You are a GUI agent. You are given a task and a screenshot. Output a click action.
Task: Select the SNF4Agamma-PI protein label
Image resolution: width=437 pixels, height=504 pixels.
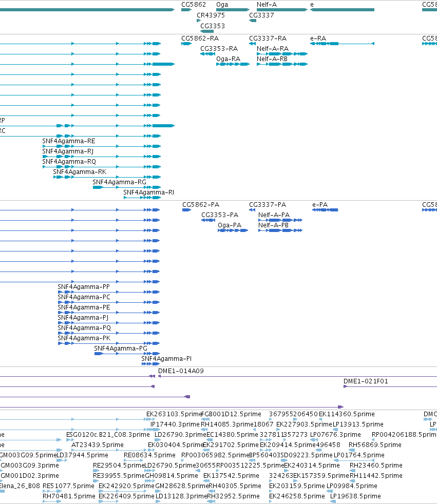166,359
